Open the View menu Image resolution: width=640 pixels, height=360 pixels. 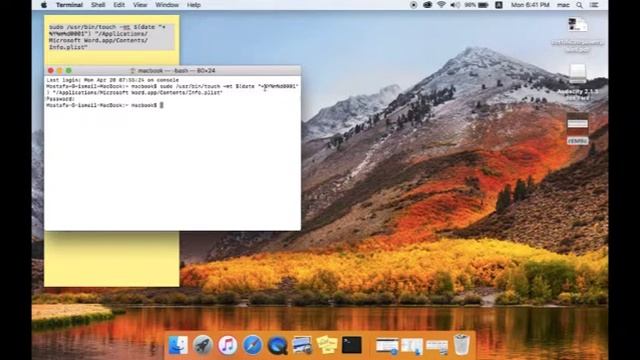point(140,5)
